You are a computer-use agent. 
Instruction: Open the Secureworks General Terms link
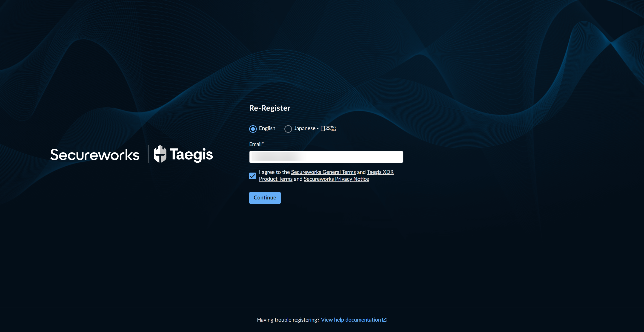(x=323, y=172)
